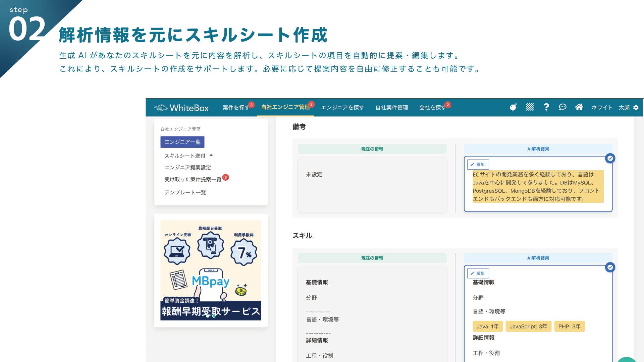Image resolution: width=644 pixels, height=362 pixels.
Task: Toggle checkmark on スキル AI解析結果 card
Action: pos(610,267)
